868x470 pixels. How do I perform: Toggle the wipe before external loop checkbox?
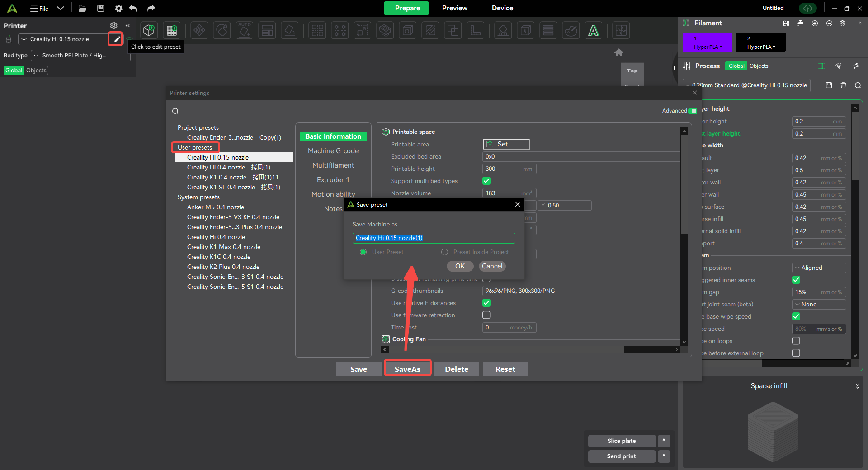[796, 353]
